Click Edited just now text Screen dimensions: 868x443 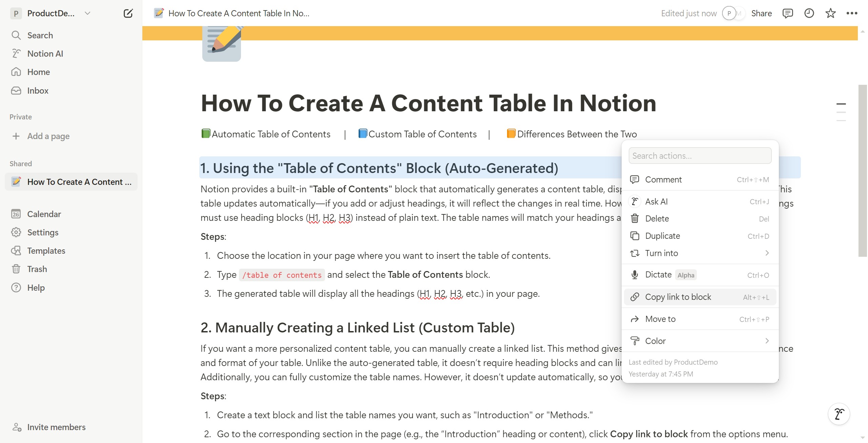689,13
